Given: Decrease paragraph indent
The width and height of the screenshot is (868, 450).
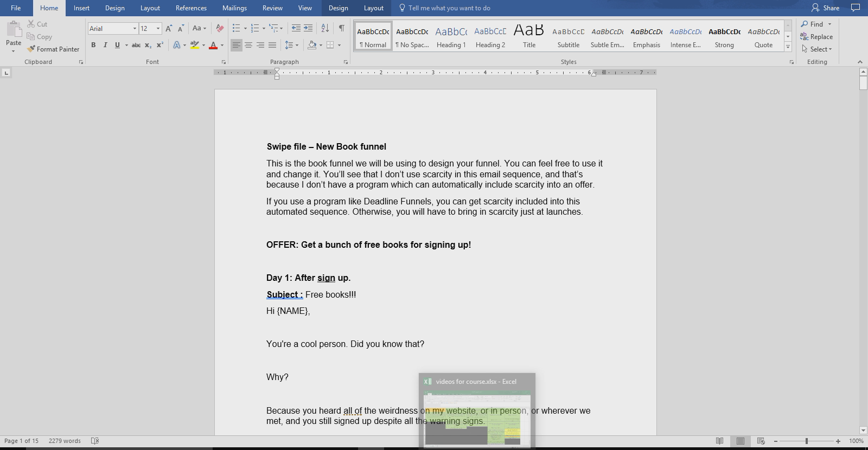Looking at the screenshot, I should pyautogui.click(x=296, y=28).
